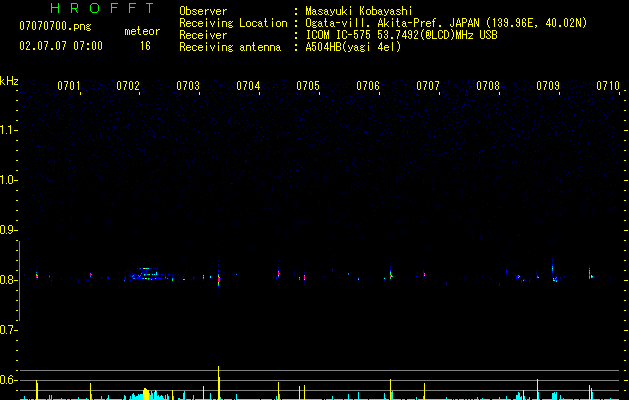Click the meteor count value 16
The width and height of the screenshot is (629, 400).
(145, 46)
